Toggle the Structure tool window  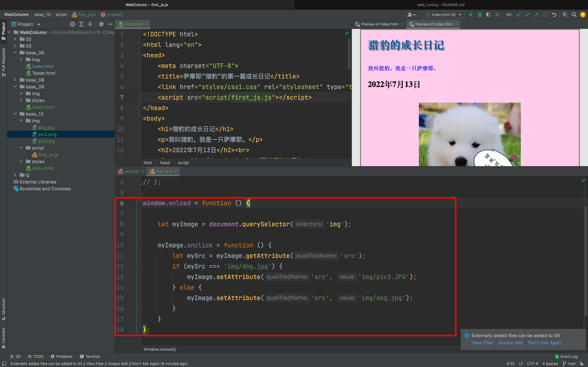tap(3, 309)
